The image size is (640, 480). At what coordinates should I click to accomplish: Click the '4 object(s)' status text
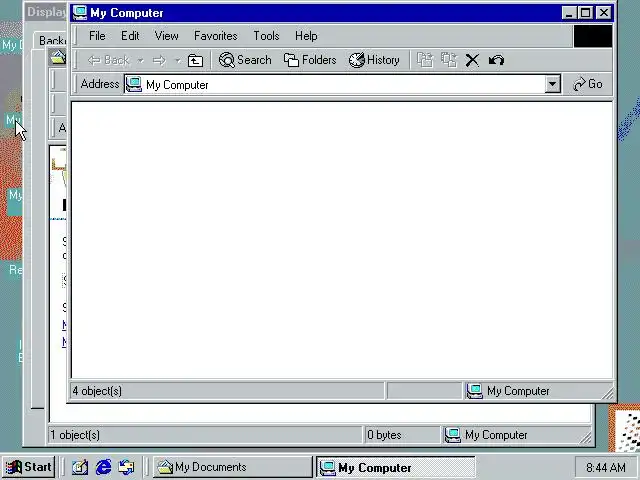pos(97,391)
